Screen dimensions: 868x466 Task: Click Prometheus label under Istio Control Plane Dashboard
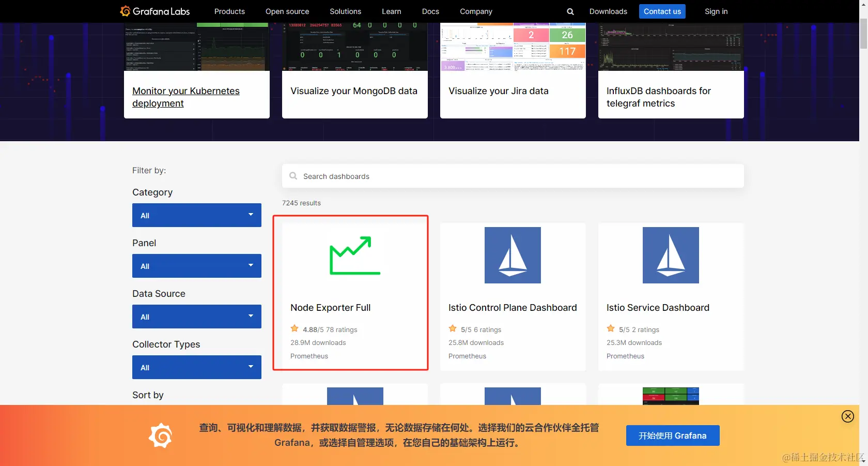467,356
